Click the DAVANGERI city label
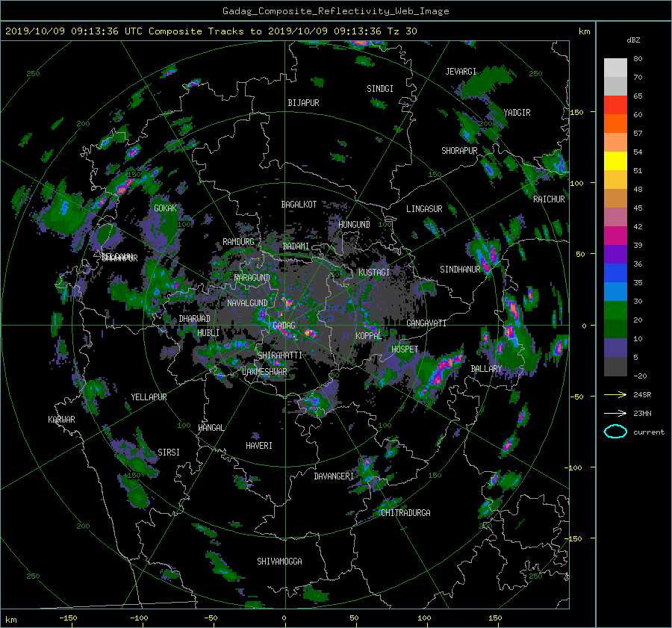This screenshot has height=628, width=672. point(334,476)
